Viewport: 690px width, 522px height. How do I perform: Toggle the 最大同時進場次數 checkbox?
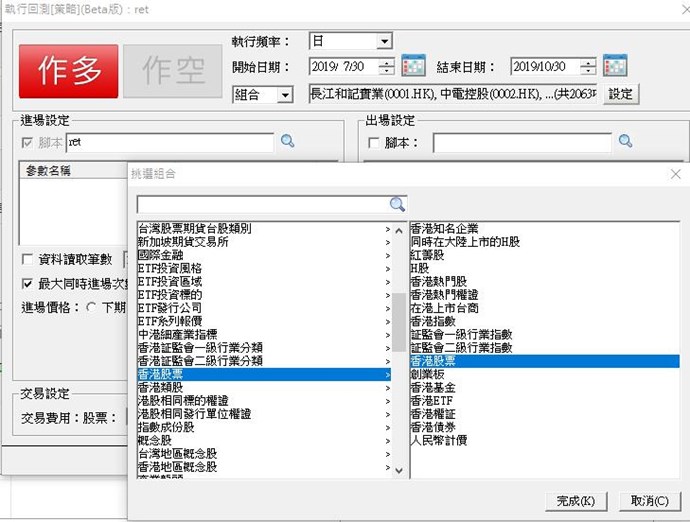point(28,283)
